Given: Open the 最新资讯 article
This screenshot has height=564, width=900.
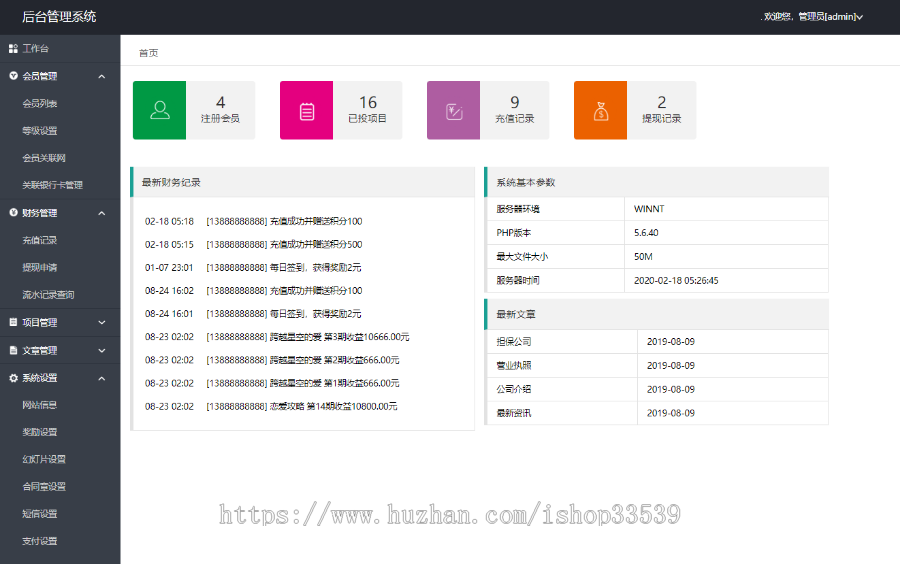Looking at the screenshot, I should [x=514, y=413].
